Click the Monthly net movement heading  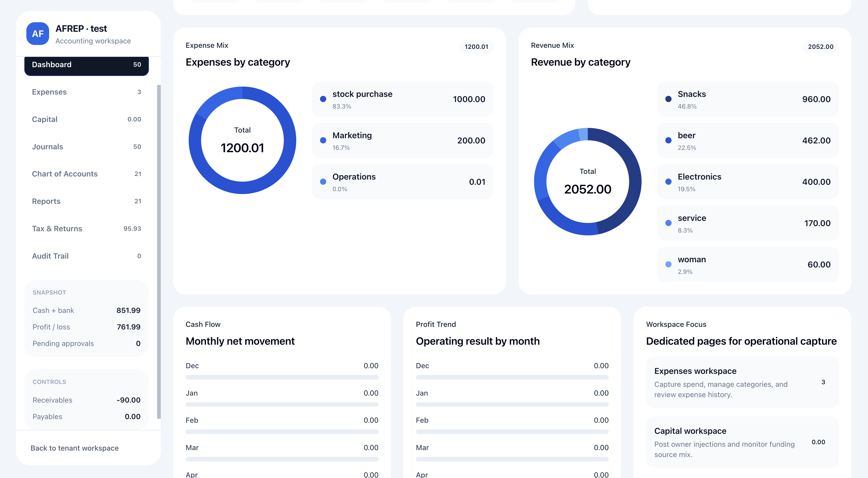(240, 341)
